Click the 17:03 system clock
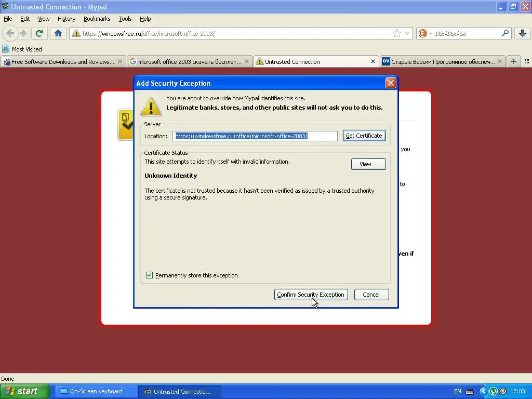The width and height of the screenshot is (532, 399). pos(518,392)
